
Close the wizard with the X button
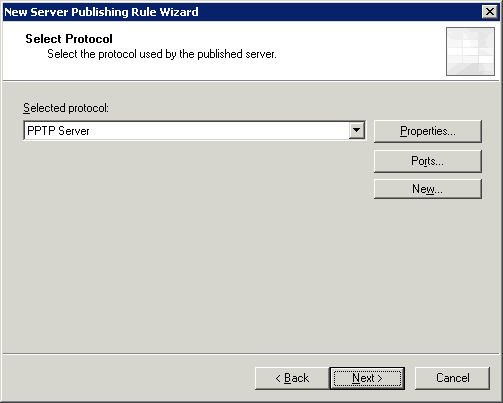pos(490,12)
